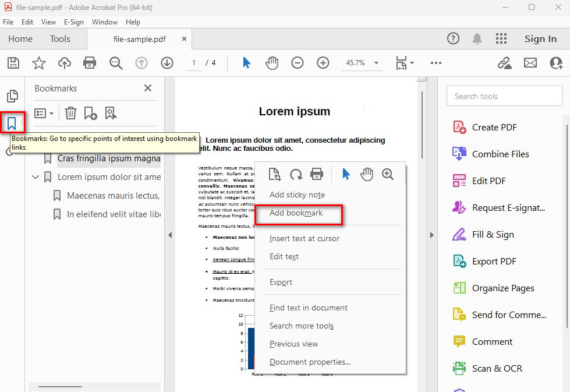Image resolution: width=570 pixels, height=392 pixels.
Task: Click the star bookmark favorite icon
Action: (38, 63)
